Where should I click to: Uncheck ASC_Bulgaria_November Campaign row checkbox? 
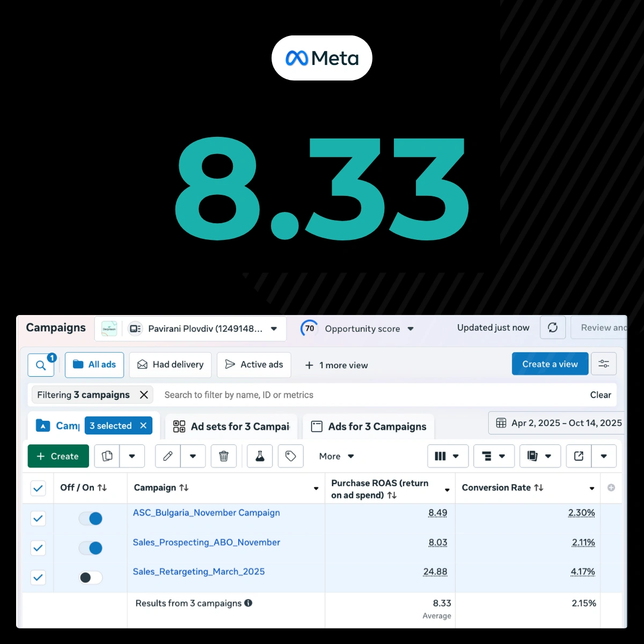point(38,518)
